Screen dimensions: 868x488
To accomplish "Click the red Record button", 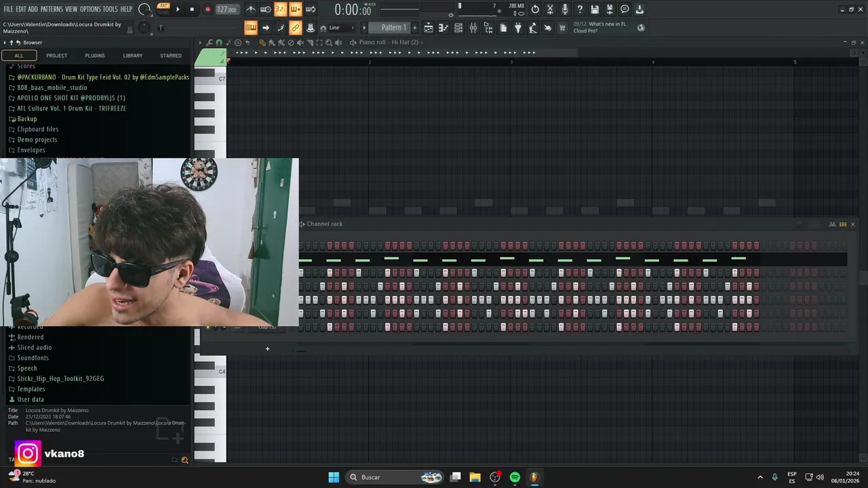I will tap(208, 9).
